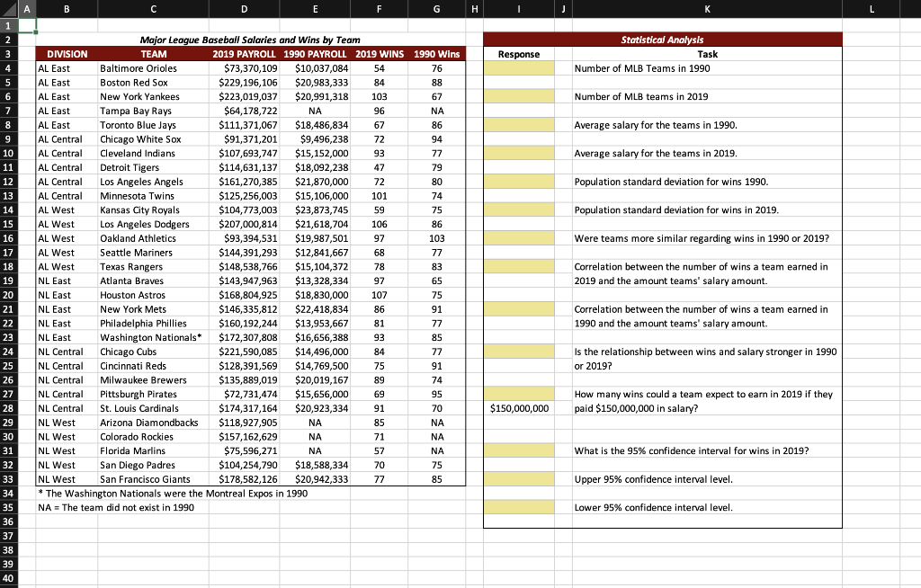The width and height of the screenshot is (921, 588).
Task: Click task text Population standard deviation for wins 1990
Action: pyautogui.click(x=671, y=182)
